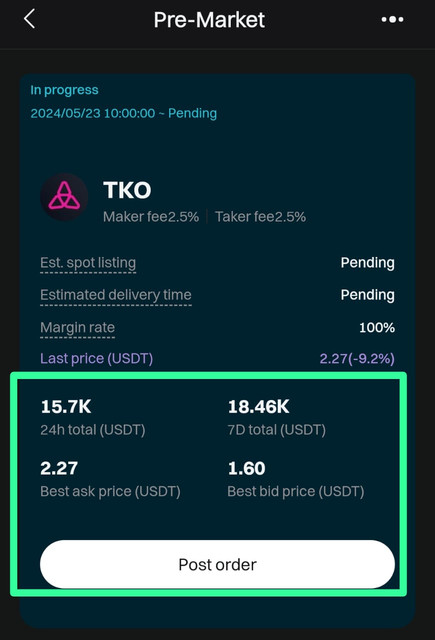Tap the In progress status label
The height and width of the screenshot is (640, 435).
tap(64, 90)
